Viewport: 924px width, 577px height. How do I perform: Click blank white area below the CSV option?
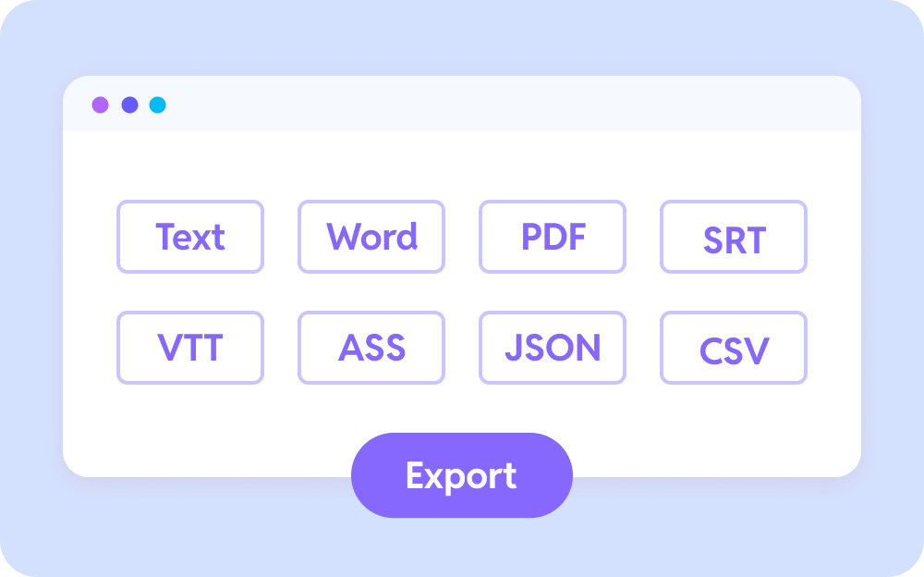pyautogui.click(x=734, y=425)
